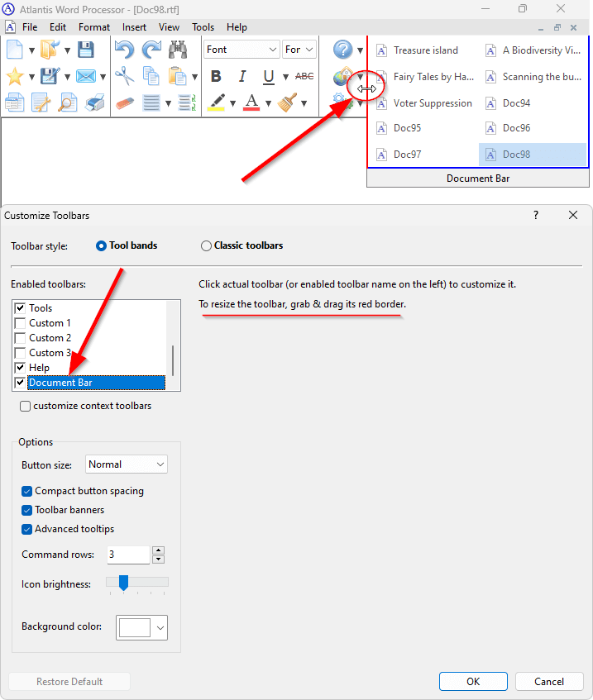Open the Insert menu
This screenshot has width=593, height=700.
[x=134, y=27]
